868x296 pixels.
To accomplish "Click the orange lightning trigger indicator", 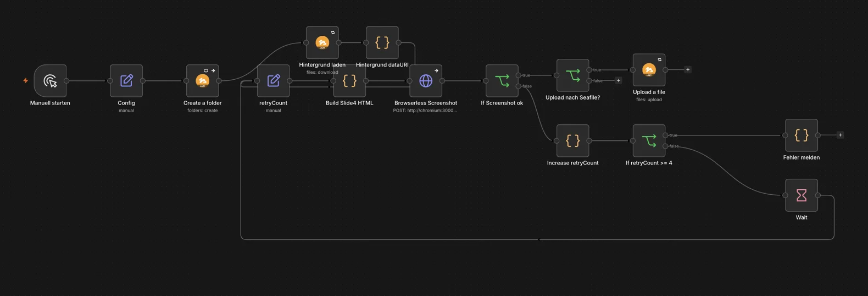I will click(26, 80).
